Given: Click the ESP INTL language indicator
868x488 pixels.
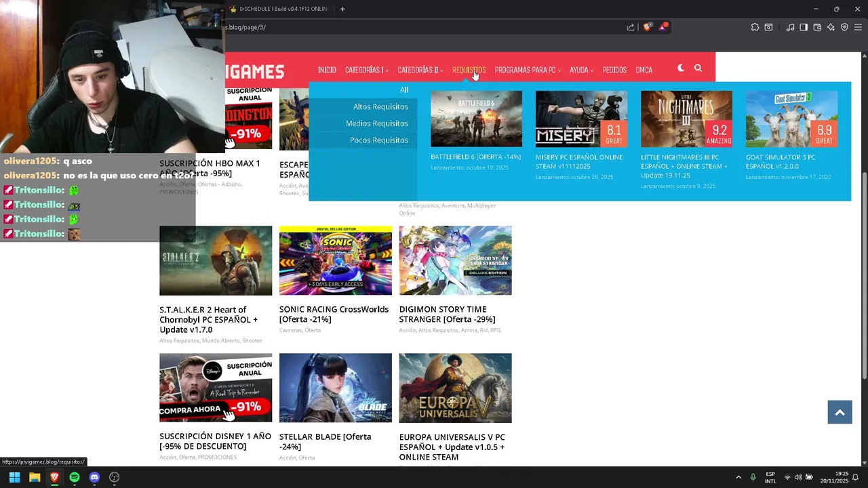Looking at the screenshot, I should [770, 477].
